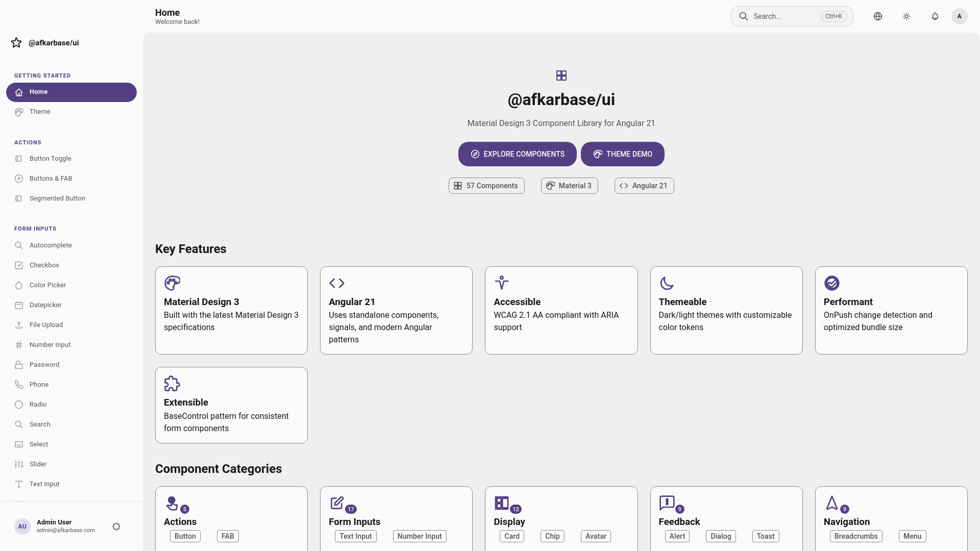Click the star logo beside @afkarbase/ui
Viewport: 980px width, 551px height.
click(x=16, y=43)
